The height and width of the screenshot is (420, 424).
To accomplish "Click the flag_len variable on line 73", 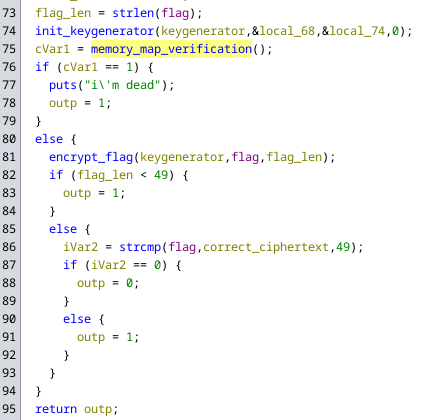I will pos(63,13).
